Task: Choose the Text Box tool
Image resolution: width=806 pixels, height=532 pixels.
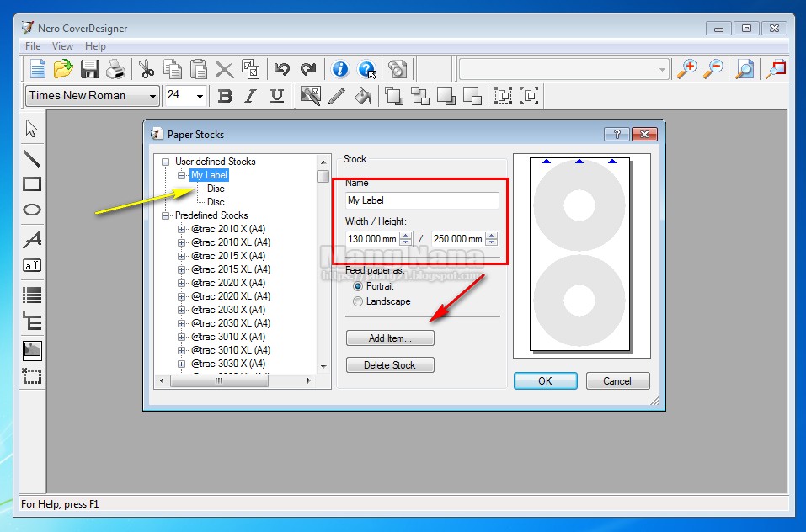Action: pos(30,265)
